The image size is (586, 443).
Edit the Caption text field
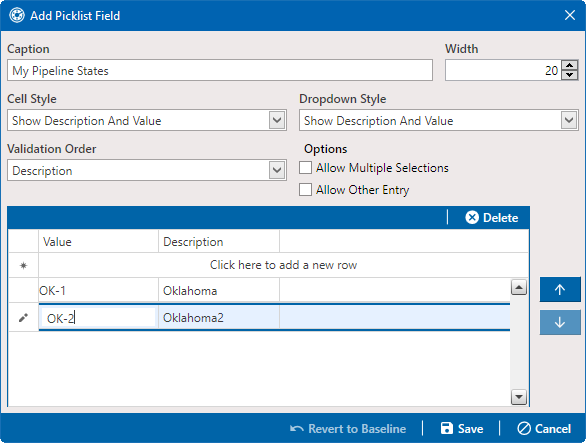click(220, 70)
